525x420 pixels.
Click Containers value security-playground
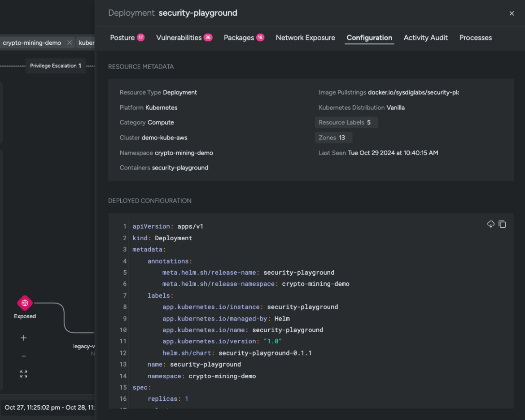pyautogui.click(x=180, y=168)
